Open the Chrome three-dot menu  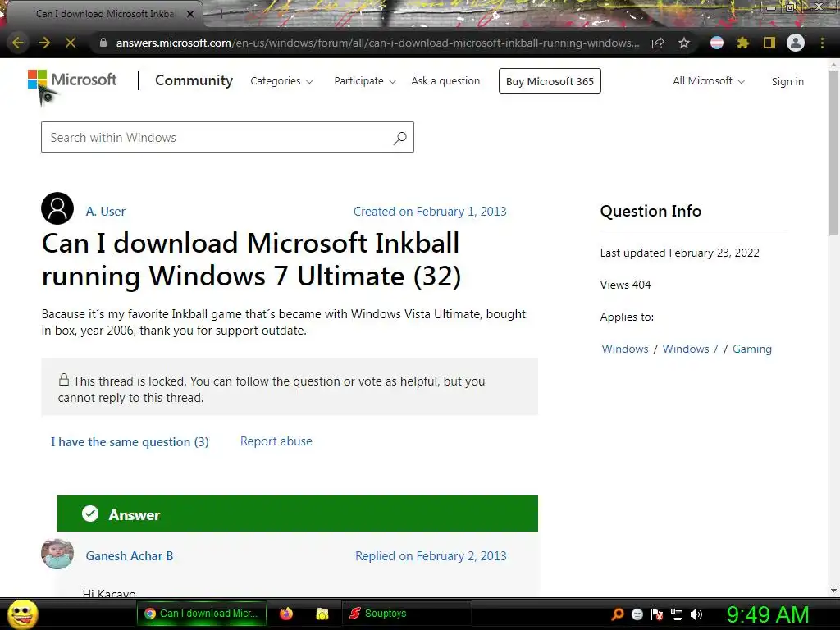click(822, 43)
